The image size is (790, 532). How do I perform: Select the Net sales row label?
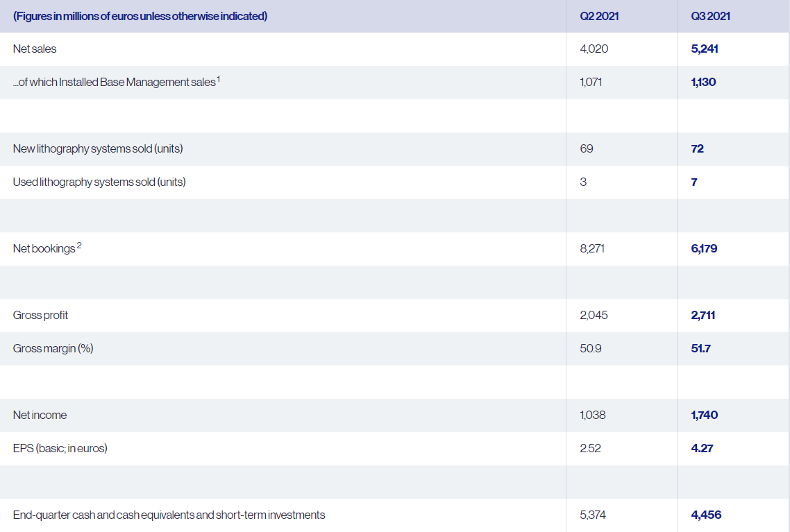click(35, 49)
